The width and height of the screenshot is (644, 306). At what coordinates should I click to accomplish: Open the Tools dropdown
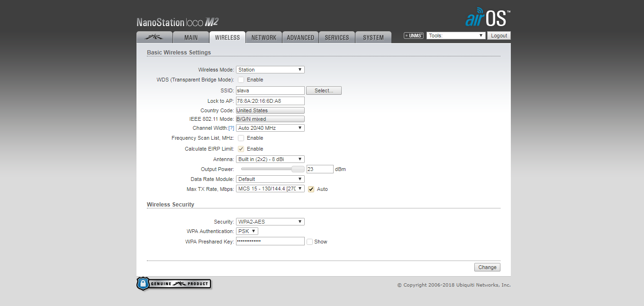coord(456,36)
